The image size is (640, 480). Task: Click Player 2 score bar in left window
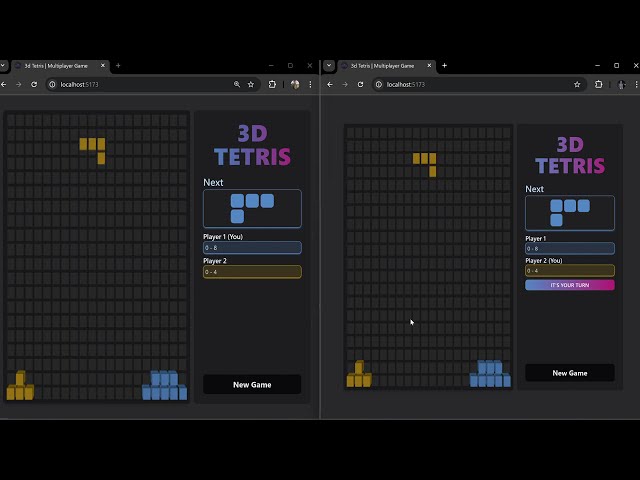tap(252, 272)
